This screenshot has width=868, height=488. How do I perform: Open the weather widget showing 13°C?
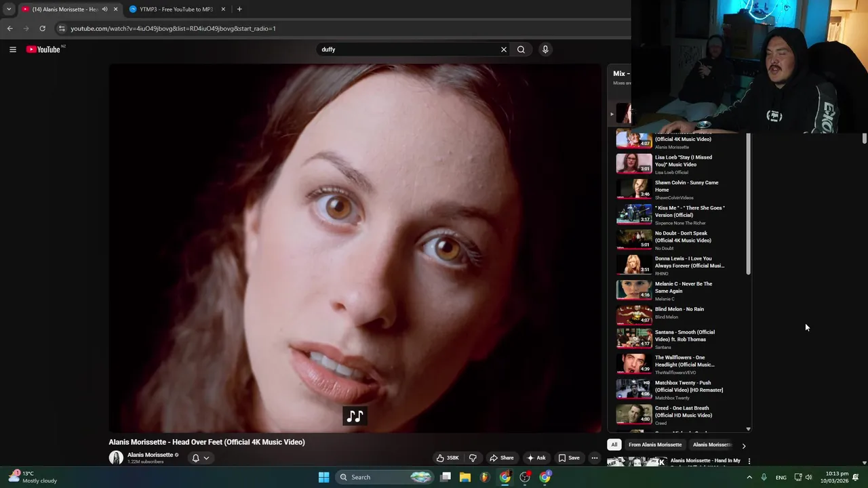point(33,477)
